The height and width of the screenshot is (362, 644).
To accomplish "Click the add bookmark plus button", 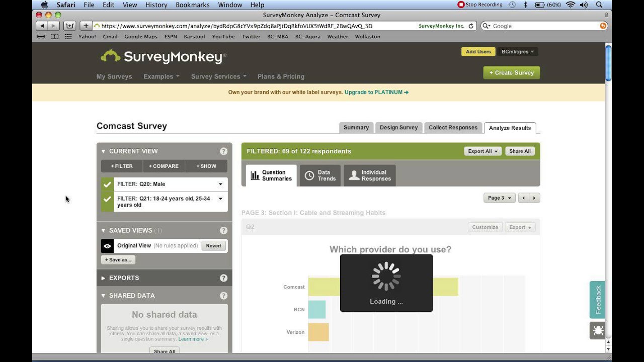I will 86,26.
